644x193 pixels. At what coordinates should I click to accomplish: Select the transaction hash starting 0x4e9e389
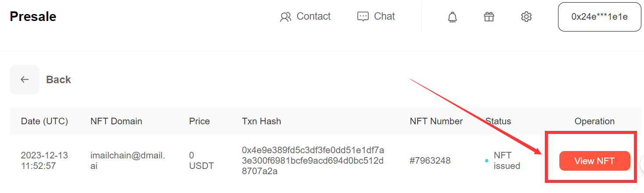click(313, 161)
